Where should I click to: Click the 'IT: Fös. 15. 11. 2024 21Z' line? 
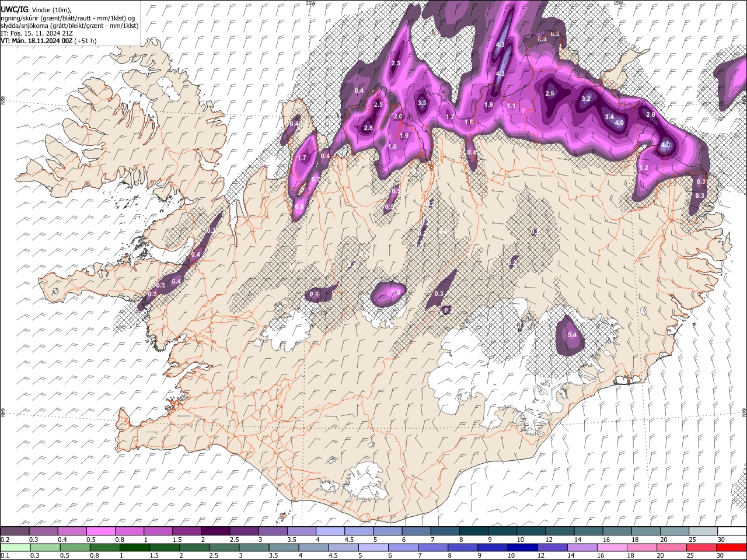(x=37, y=33)
